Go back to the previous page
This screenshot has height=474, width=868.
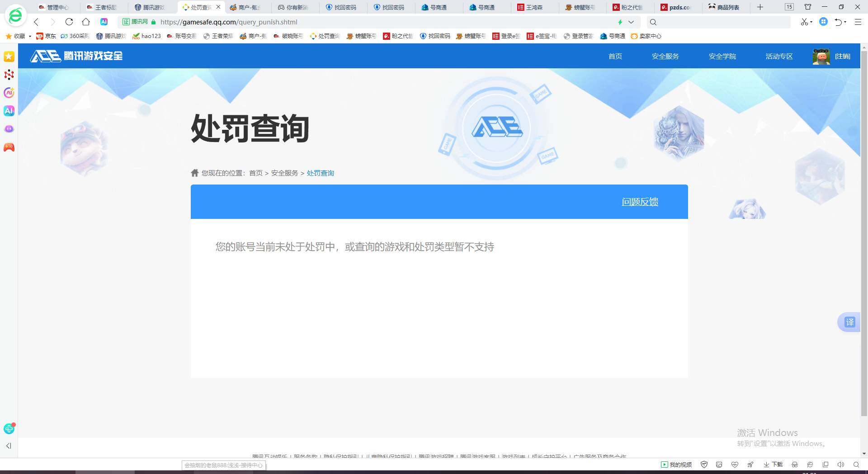pyautogui.click(x=36, y=22)
